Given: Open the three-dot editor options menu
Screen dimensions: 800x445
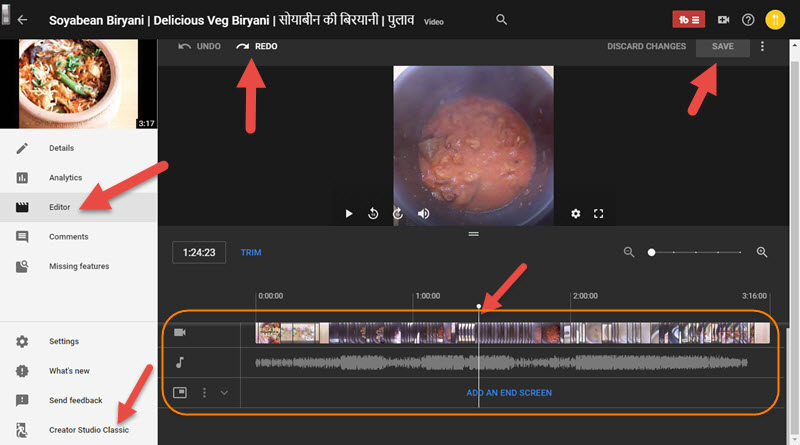Looking at the screenshot, I should 762,46.
